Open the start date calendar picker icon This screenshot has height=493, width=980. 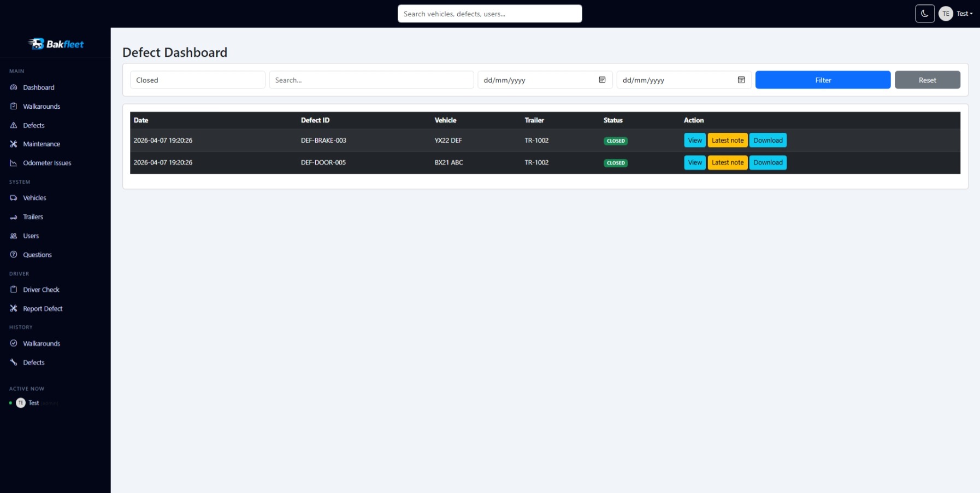click(x=602, y=80)
